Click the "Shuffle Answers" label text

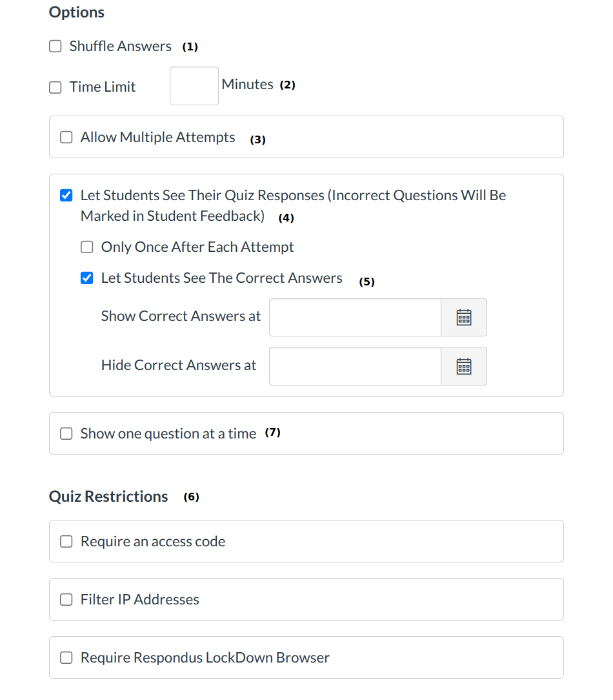click(121, 46)
